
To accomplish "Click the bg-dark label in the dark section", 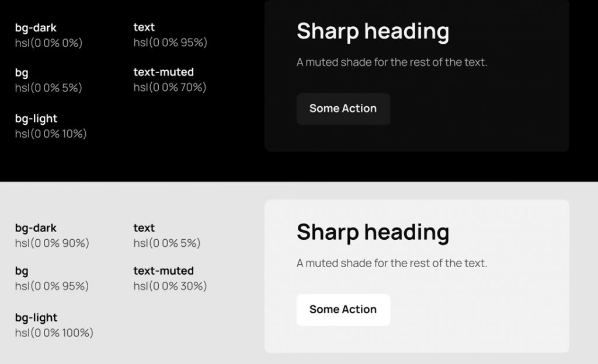I will 36,27.
